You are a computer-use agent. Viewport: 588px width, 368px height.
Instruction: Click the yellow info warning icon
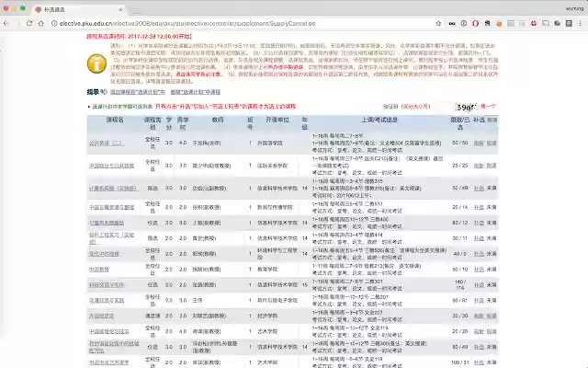(x=96, y=63)
